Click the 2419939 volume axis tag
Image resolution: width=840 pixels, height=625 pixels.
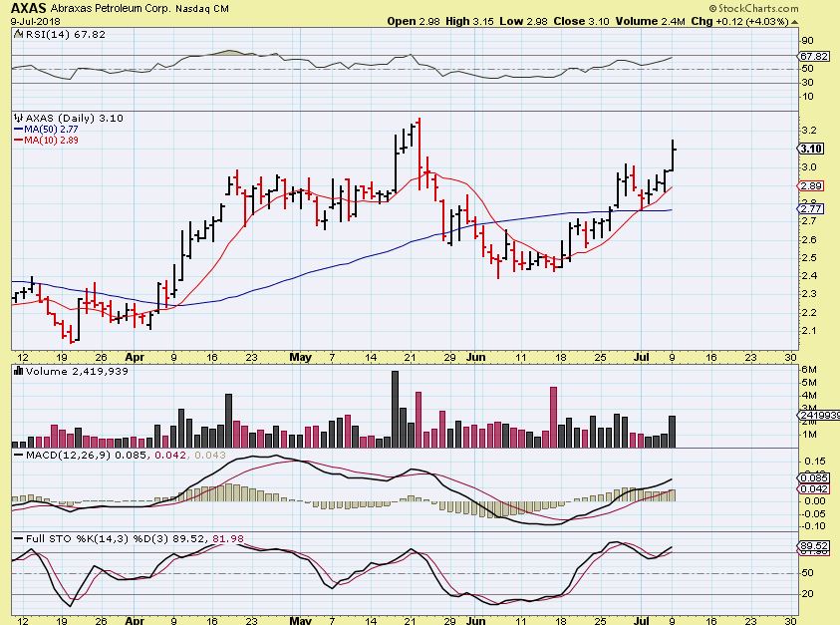pyautogui.click(x=819, y=415)
